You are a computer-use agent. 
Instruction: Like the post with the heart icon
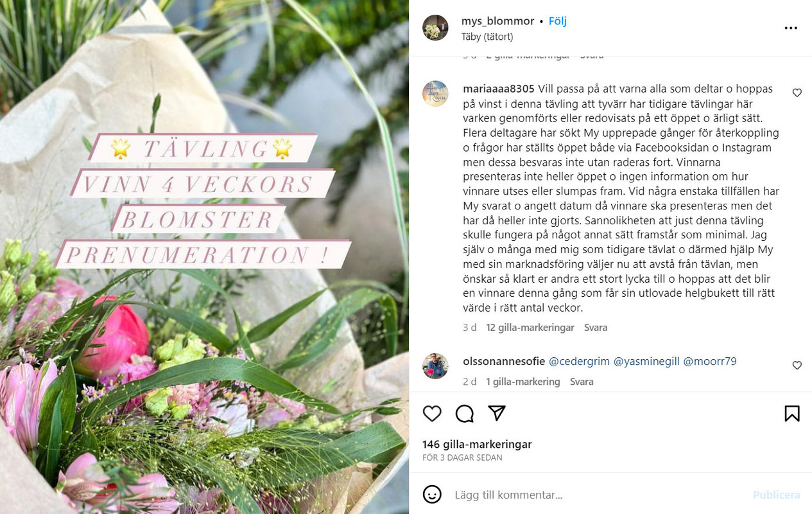(432, 413)
